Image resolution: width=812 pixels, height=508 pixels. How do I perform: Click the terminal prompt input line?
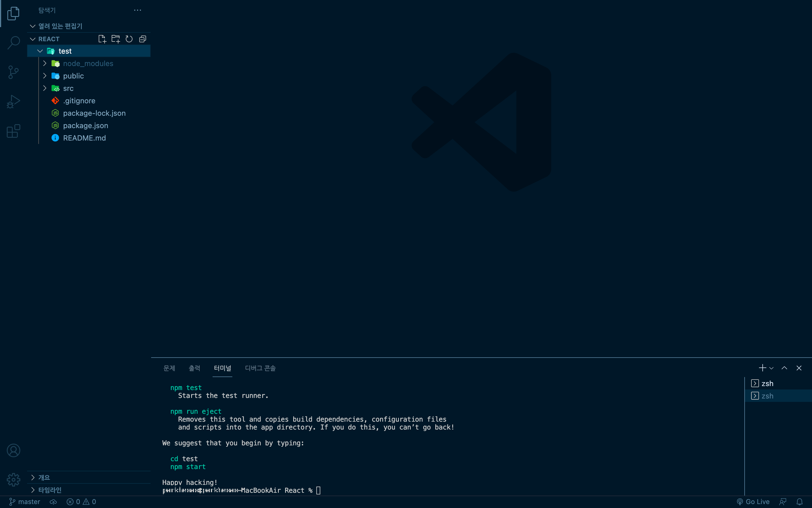[x=242, y=491]
